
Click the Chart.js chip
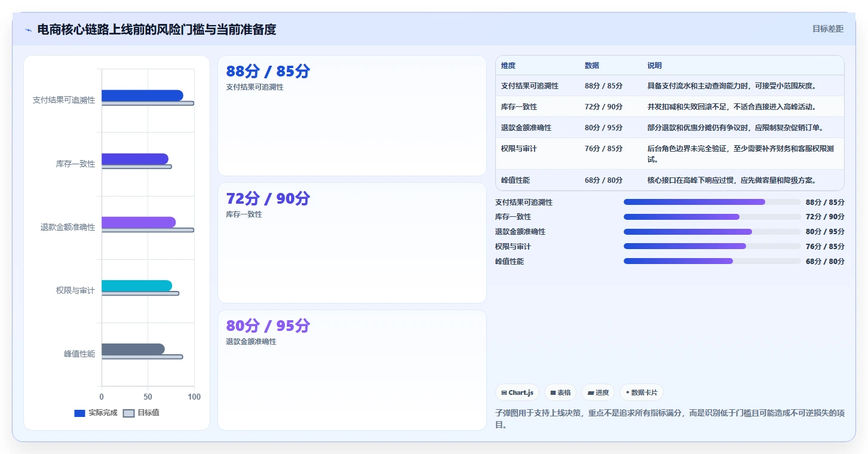pos(517,392)
